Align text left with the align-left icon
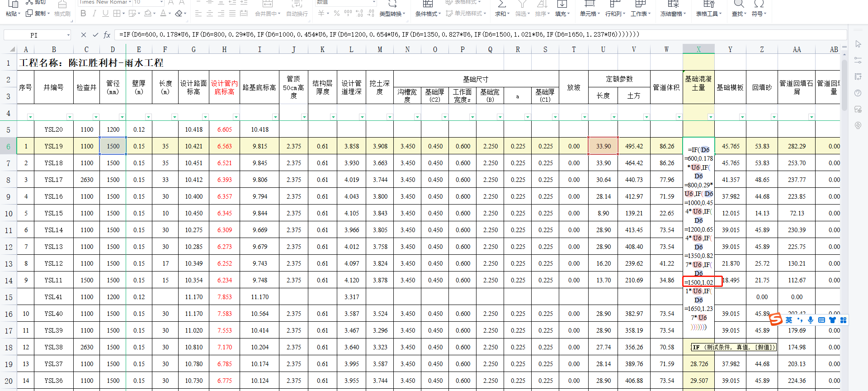Screen dimensions: 868x391 [x=198, y=14]
